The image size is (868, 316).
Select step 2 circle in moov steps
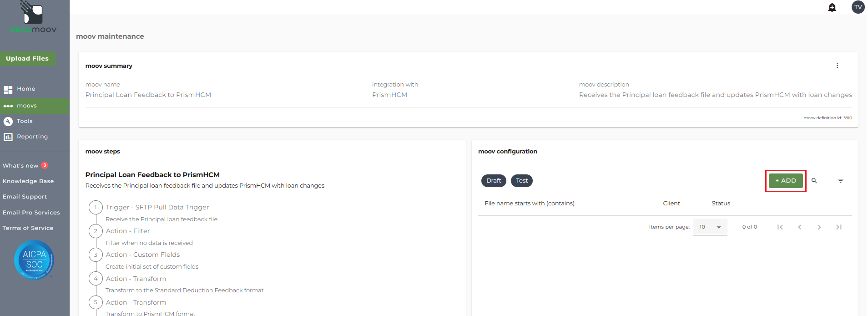tap(96, 231)
